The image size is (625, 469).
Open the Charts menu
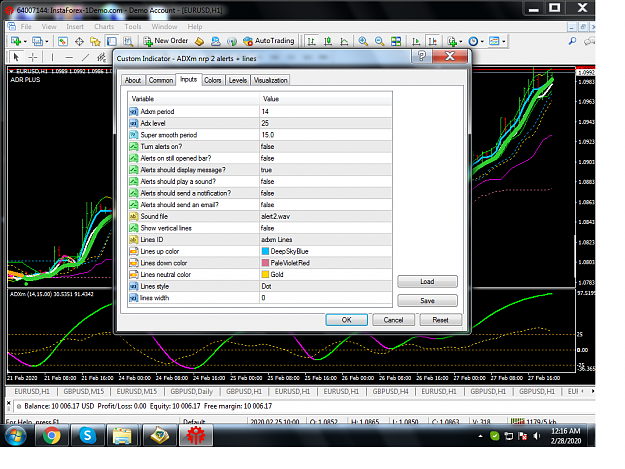pyautogui.click(x=104, y=27)
